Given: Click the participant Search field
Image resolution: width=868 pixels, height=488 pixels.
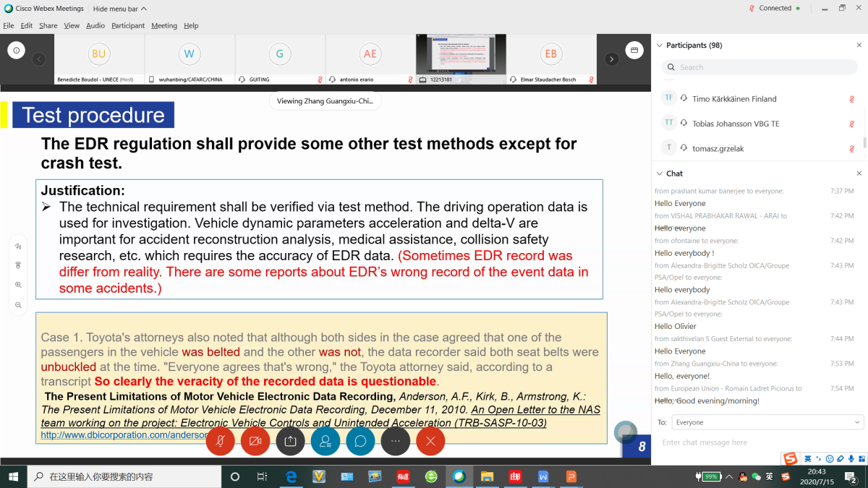Looking at the screenshot, I should click(x=763, y=67).
